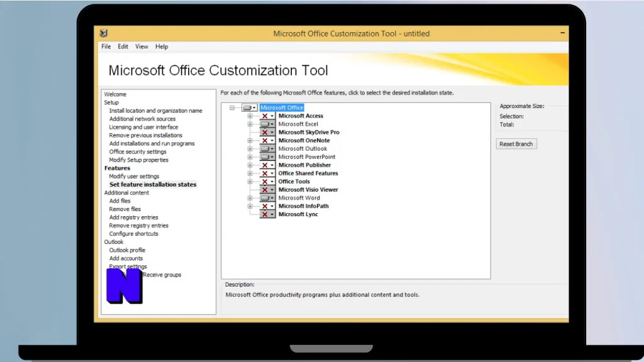Screen dimensions: 644x362
Task: Open install state dropdown for Office Tools
Action: click(x=267, y=182)
